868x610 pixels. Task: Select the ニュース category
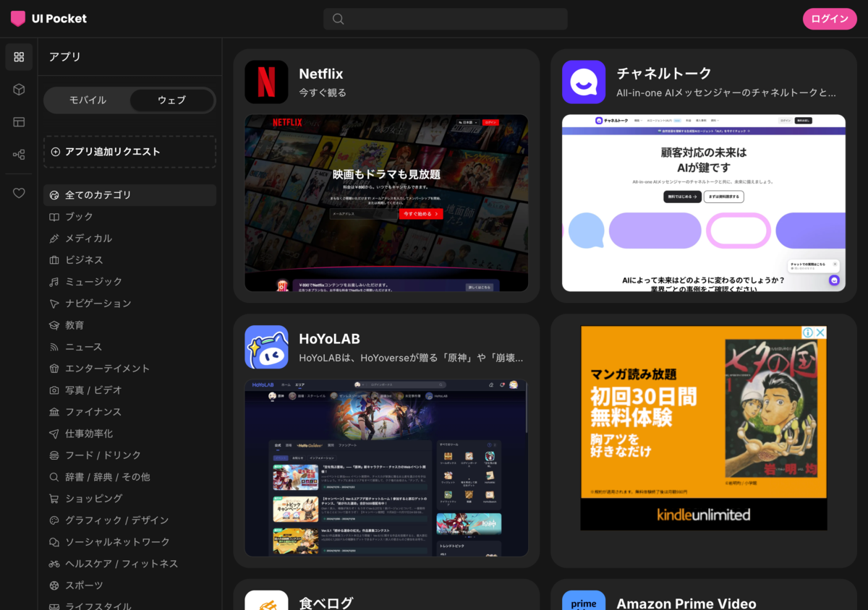(129, 347)
